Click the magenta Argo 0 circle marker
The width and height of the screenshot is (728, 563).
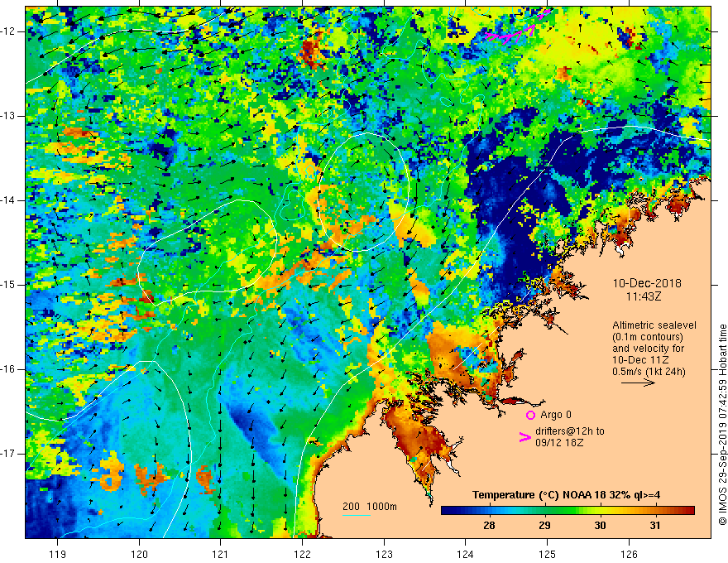tap(530, 415)
